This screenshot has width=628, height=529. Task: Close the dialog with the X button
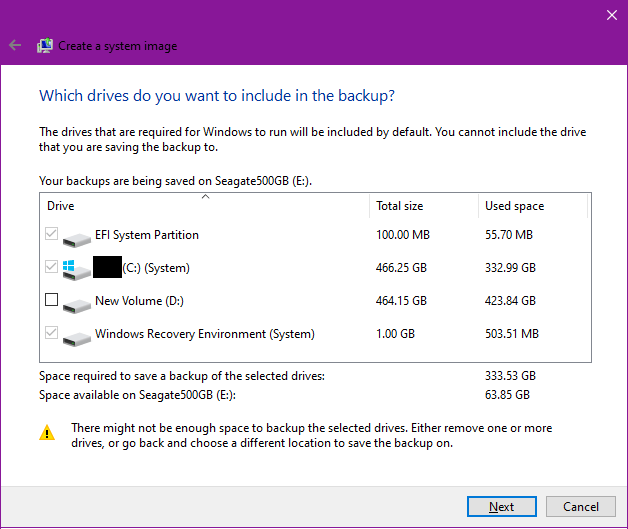pyautogui.click(x=612, y=15)
